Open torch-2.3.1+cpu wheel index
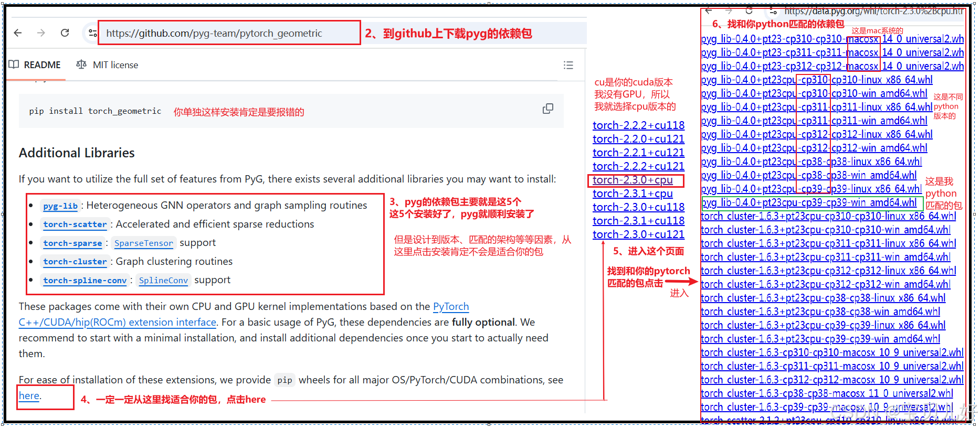Viewport: 980px width, 429px height. 633,194
